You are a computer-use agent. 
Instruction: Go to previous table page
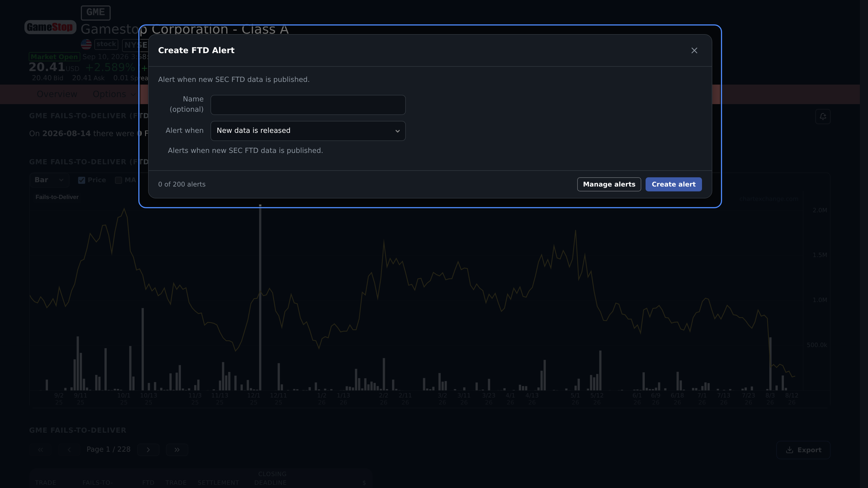tap(69, 450)
